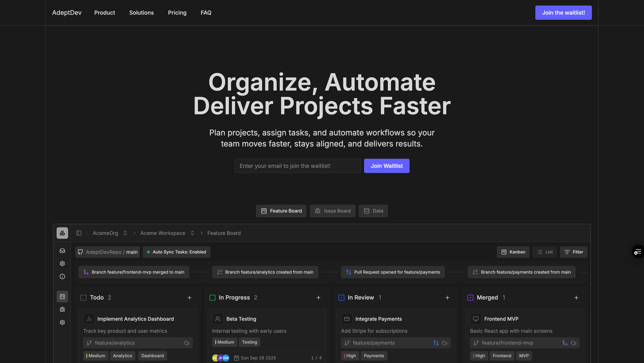Click the waitlist email input field
This screenshot has height=363, width=644.
click(x=298, y=166)
